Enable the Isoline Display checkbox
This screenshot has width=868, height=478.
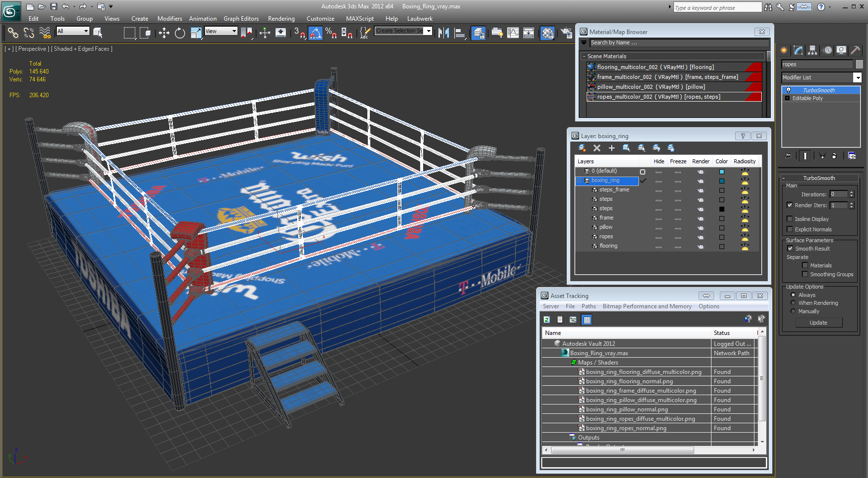789,219
